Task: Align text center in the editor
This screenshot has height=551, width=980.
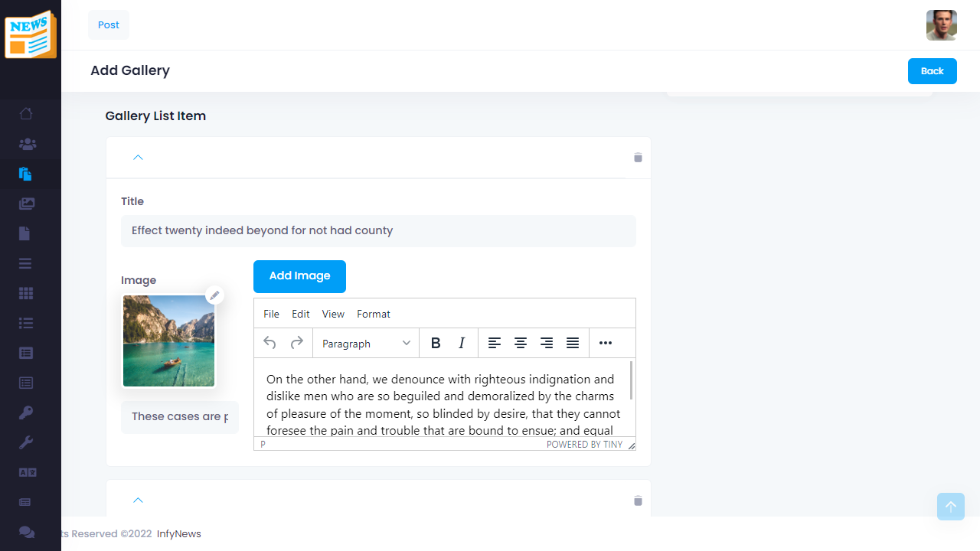Action: click(521, 343)
